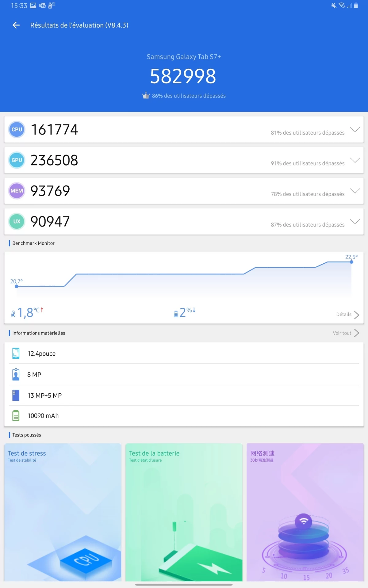Tap the 1,8°C temperature rise value
This screenshot has width=368, height=588.
pyautogui.click(x=30, y=313)
